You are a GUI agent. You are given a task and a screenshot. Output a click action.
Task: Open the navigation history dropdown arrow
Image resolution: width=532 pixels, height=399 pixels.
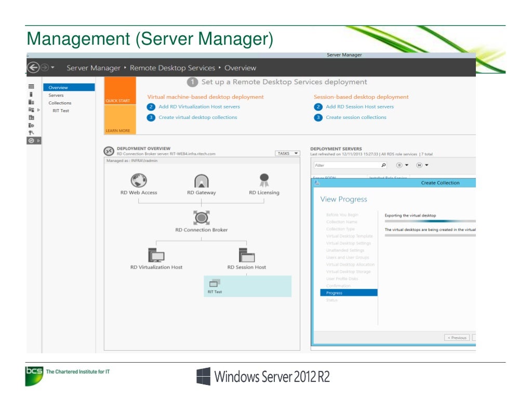tap(52, 68)
